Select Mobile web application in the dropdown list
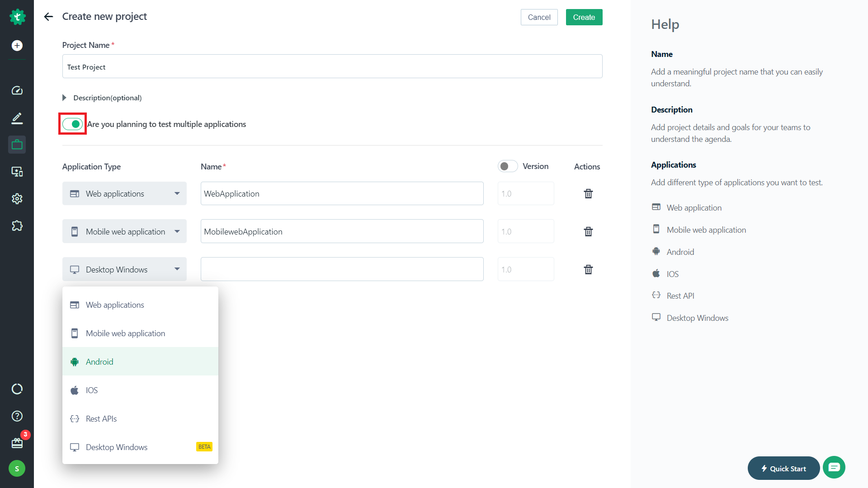This screenshot has width=868, height=488. [140, 333]
